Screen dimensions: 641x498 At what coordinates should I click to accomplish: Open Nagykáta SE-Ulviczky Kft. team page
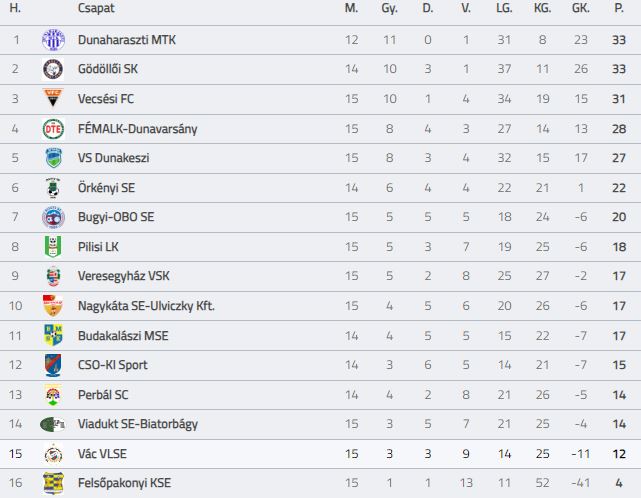146,306
